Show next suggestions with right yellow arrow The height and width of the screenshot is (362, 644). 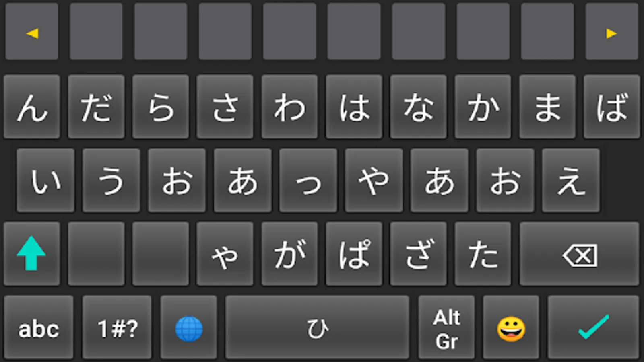click(611, 32)
